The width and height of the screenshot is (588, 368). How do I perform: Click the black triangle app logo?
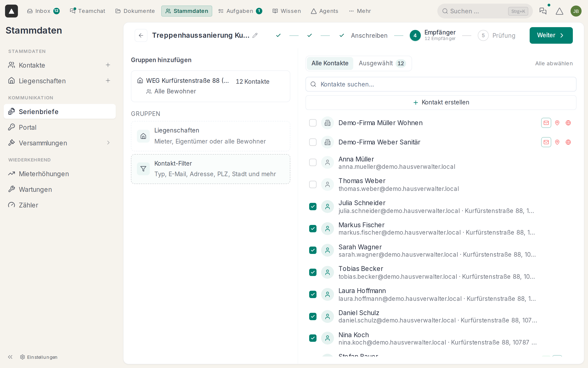11,11
